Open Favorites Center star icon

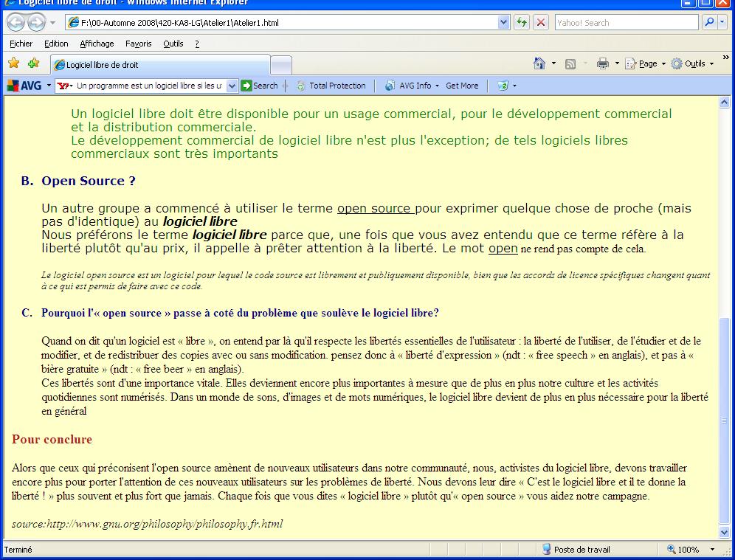coord(13,63)
